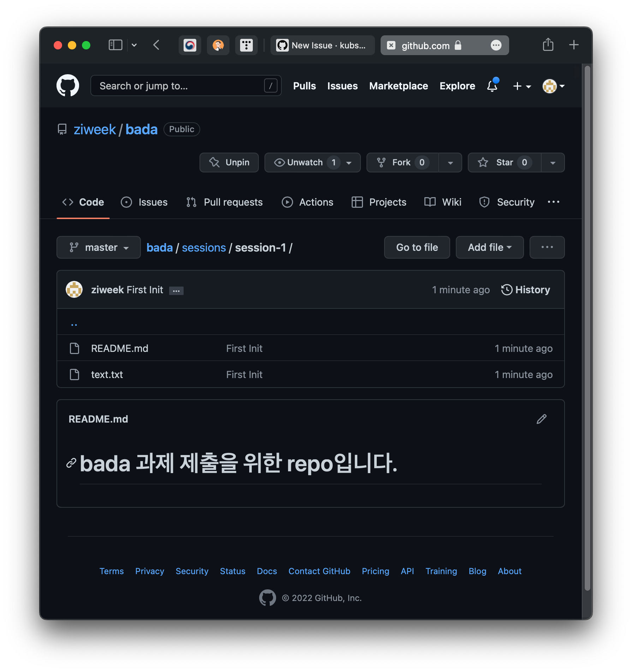Open the Add file dropdown
The image size is (632, 672).
[x=489, y=247]
